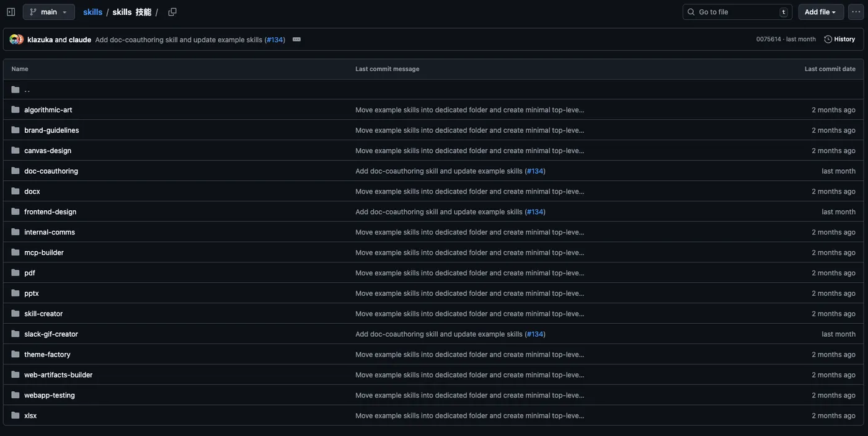The image size is (868, 436).
Task: Click the xlsx folder icon
Action: point(15,416)
